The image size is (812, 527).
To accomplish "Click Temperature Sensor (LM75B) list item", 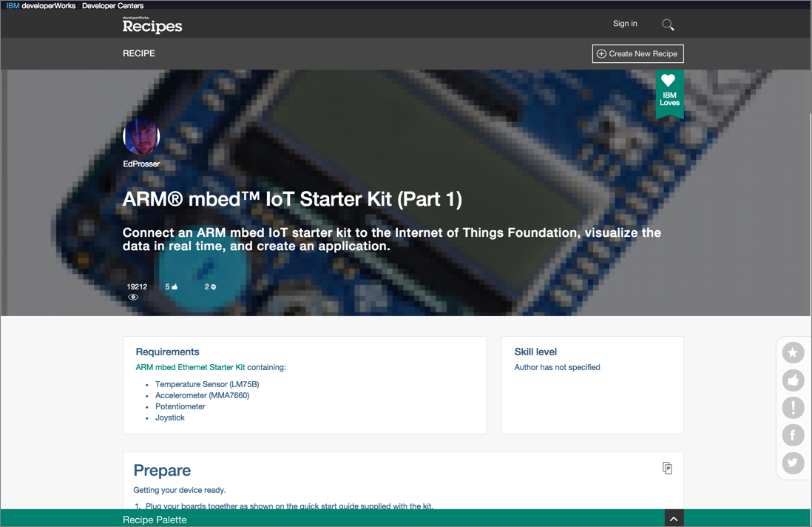I will click(x=207, y=384).
